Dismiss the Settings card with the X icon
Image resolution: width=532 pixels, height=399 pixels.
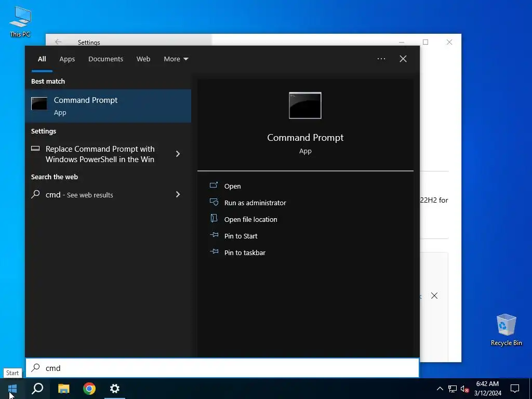[434, 296]
